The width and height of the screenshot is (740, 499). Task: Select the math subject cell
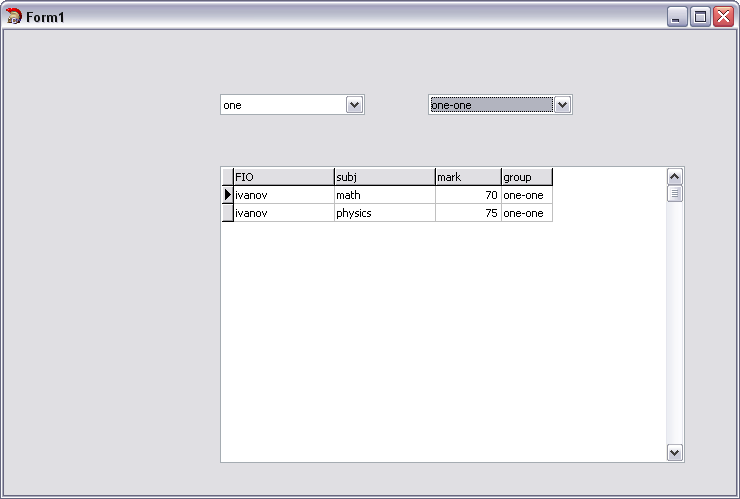point(384,195)
